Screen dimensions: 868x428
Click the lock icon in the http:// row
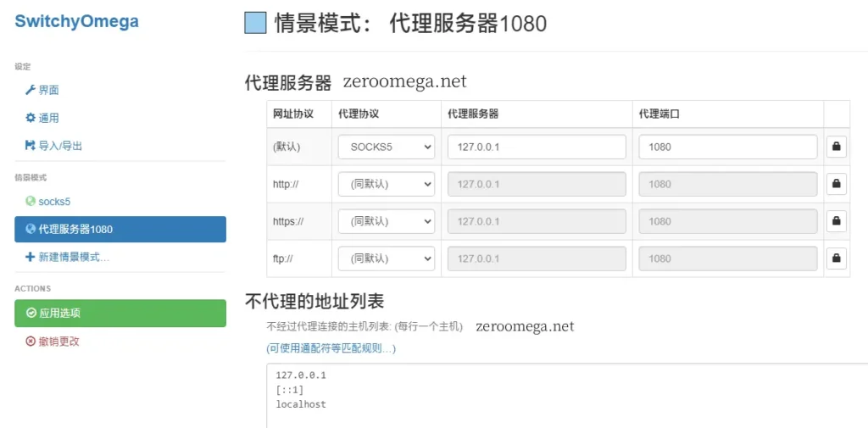[x=836, y=184]
